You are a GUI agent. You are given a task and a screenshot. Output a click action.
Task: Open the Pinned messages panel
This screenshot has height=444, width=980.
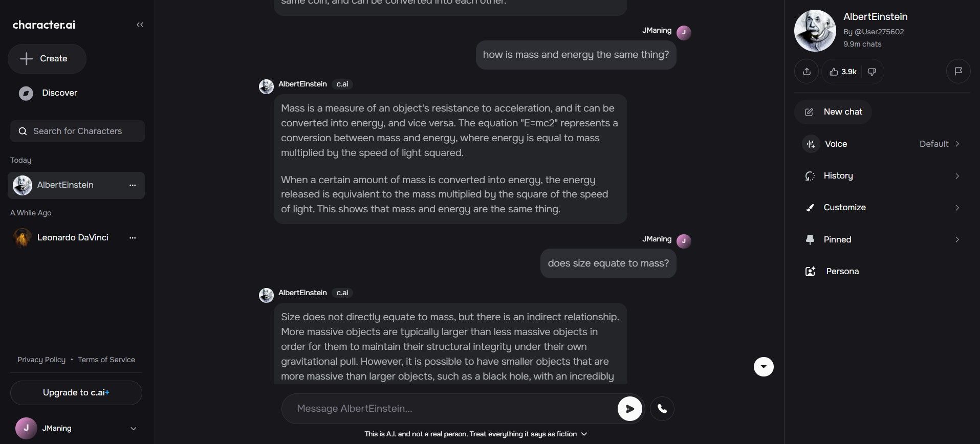[x=837, y=239]
